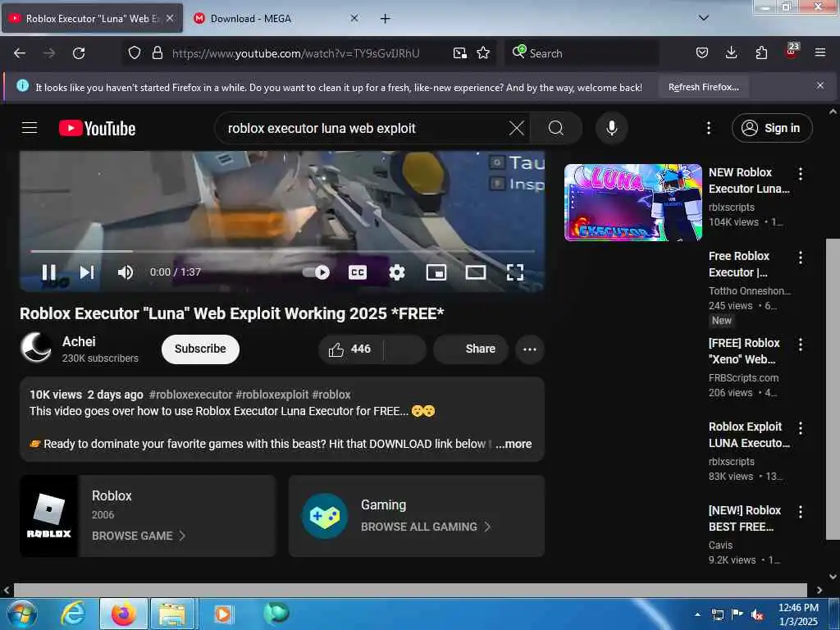
Task: Switch to theater mode
Action: tap(476, 272)
